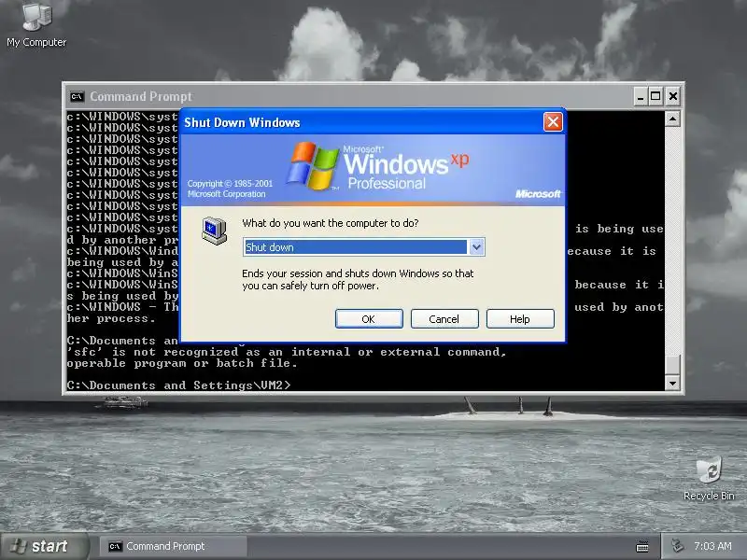Open the Recycle Bin desktop icon

click(x=709, y=479)
